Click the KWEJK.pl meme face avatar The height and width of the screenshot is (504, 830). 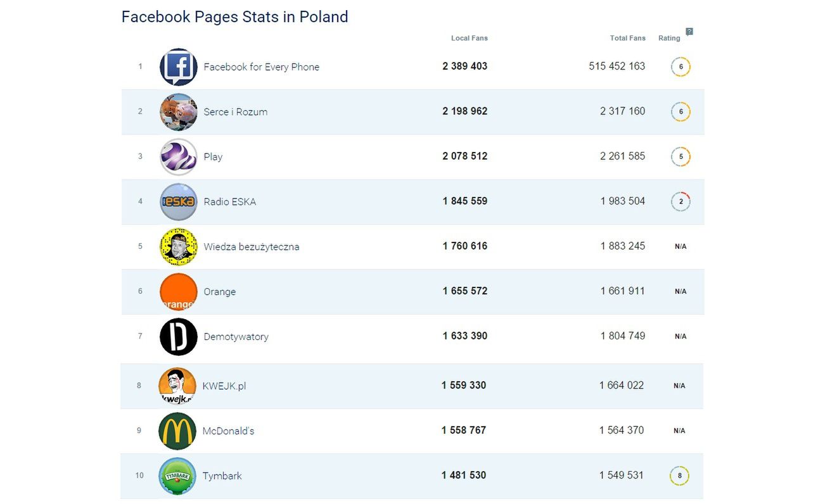[x=177, y=386]
